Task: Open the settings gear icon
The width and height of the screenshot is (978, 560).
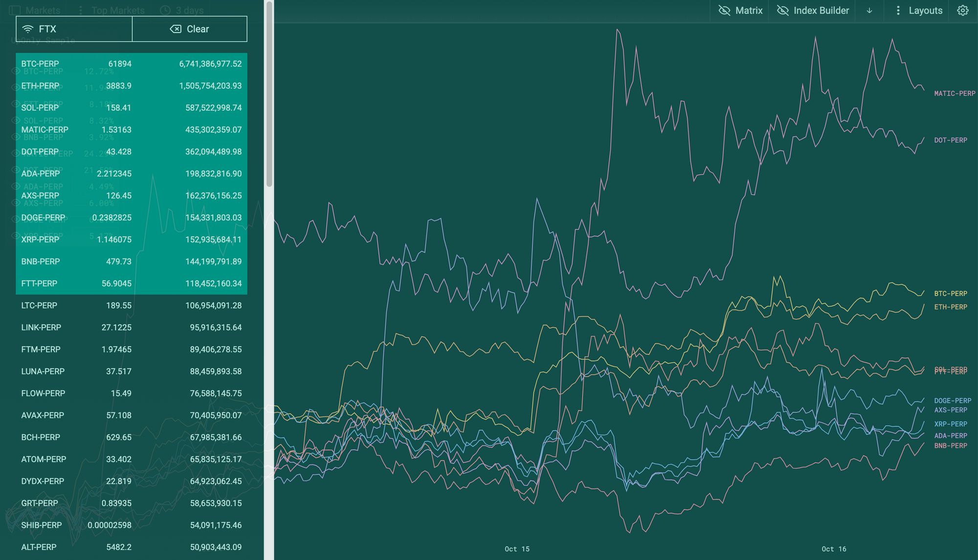Action: coord(962,11)
